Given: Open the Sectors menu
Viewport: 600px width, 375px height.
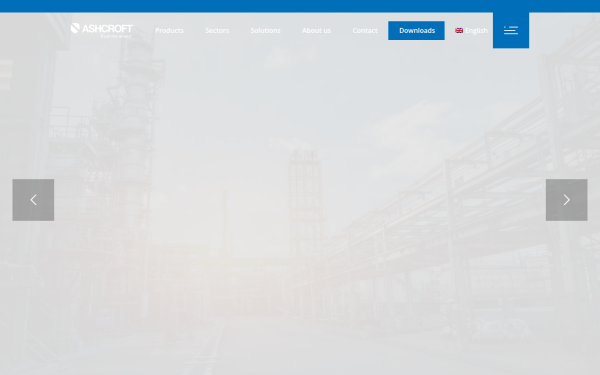Looking at the screenshot, I should pyautogui.click(x=217, y=31).
